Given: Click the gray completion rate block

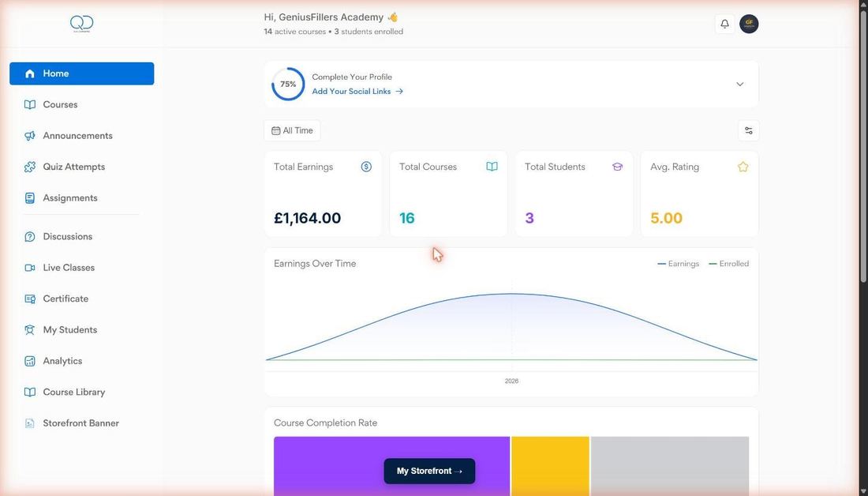Looking at the screenshot, I should point(670,466).
